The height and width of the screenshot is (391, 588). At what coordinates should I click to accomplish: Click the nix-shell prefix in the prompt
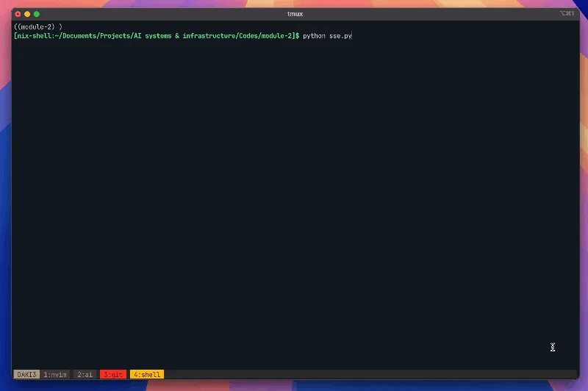click(x=32, y=35)
